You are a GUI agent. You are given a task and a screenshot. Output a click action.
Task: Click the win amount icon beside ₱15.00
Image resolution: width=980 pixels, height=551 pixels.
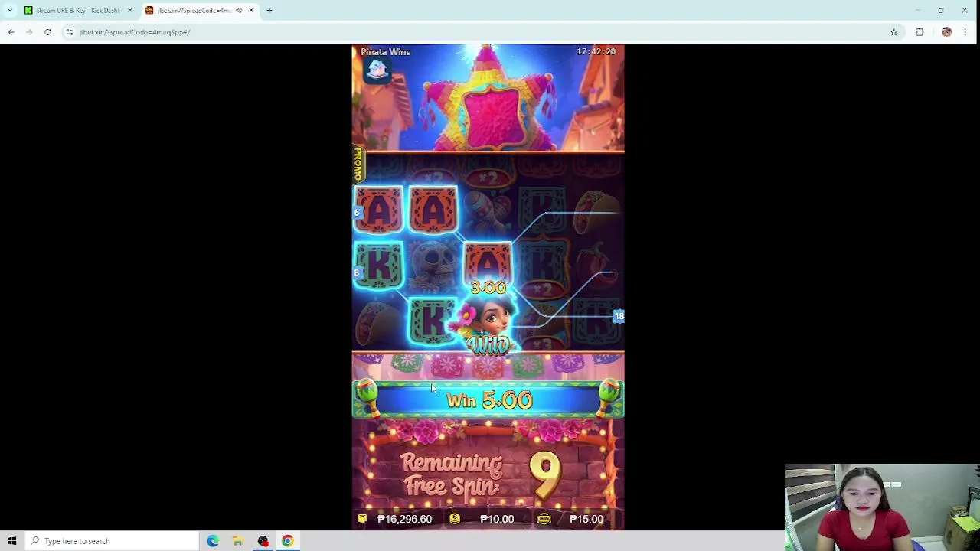[544, 519]
